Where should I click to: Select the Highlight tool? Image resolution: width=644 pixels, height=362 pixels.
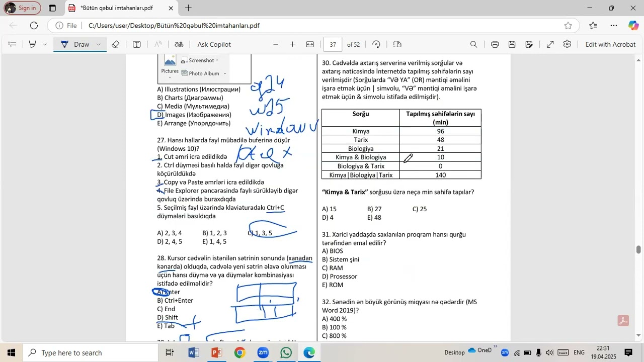33,44
